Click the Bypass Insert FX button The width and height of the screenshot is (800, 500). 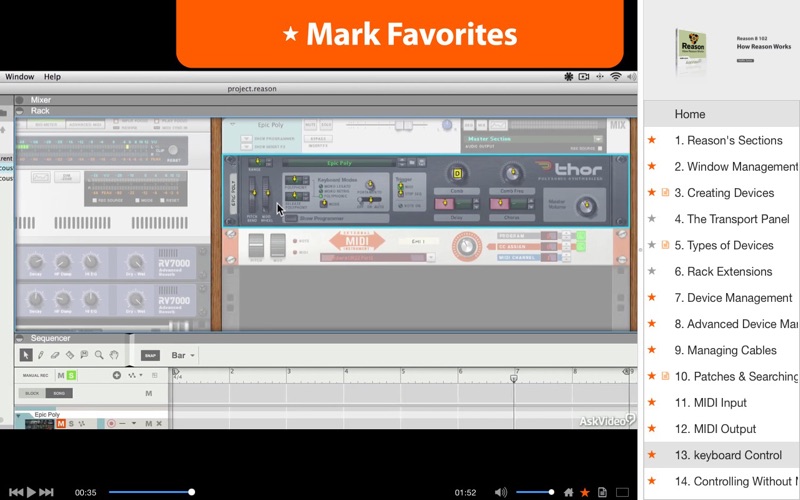pos(318,139)
